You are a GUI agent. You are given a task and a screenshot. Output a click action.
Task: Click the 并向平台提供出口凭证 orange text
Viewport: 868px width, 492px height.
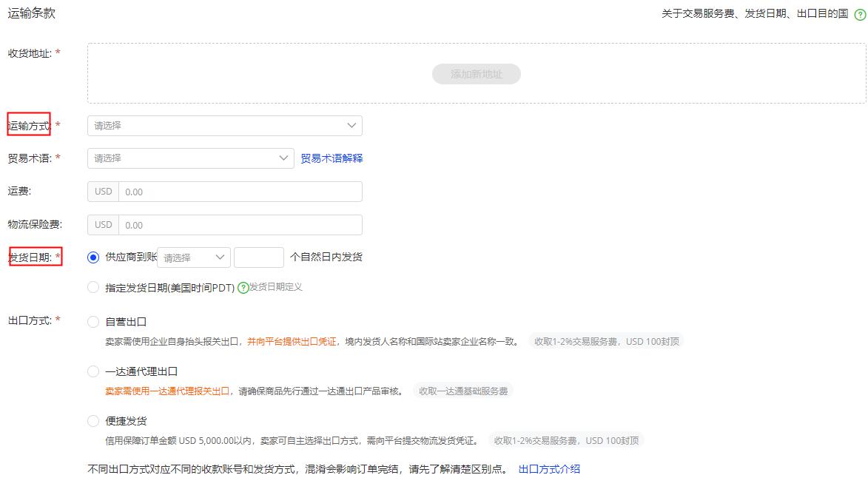(x=292, y=342)
